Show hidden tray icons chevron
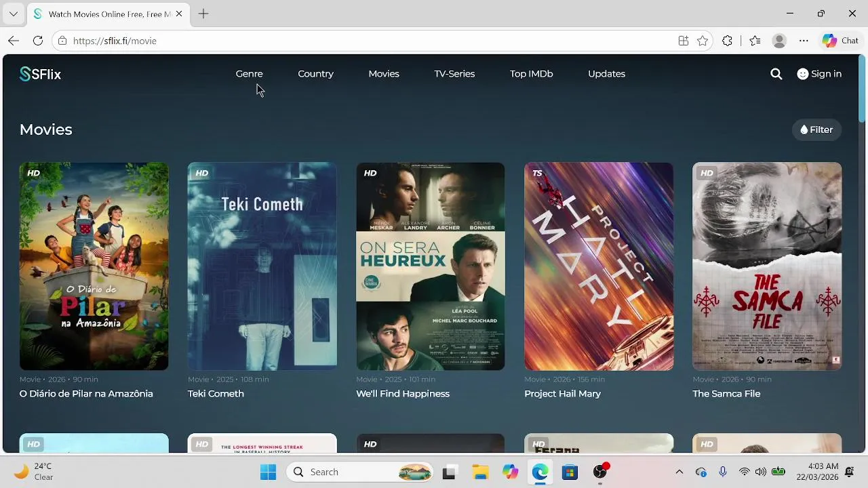This screenshot has width=868, height=488. click(679, 472)
